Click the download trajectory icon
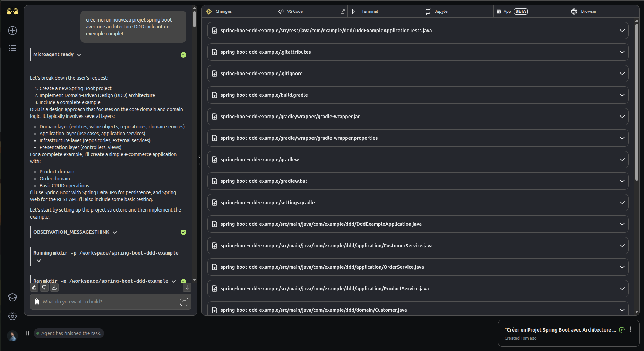 point(54,288)
